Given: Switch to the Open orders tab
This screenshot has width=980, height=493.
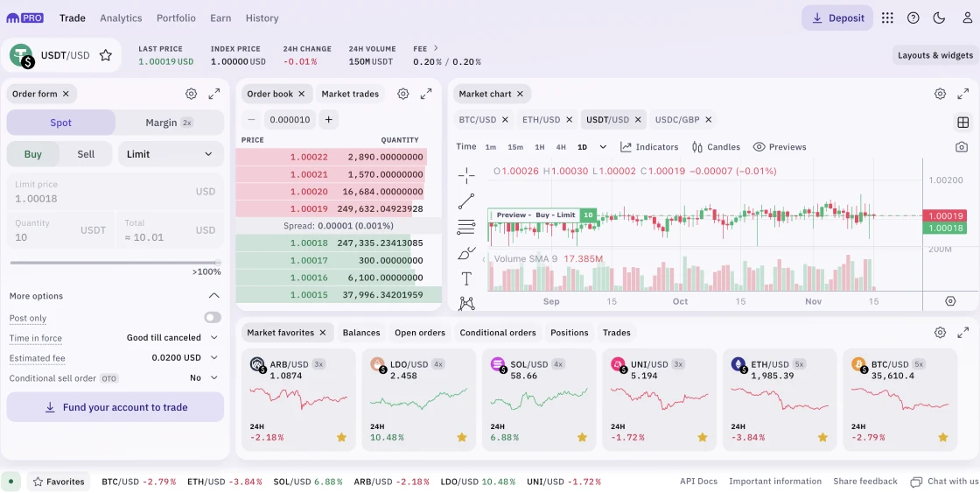Looking at the screenshot, I should (420, 333).
